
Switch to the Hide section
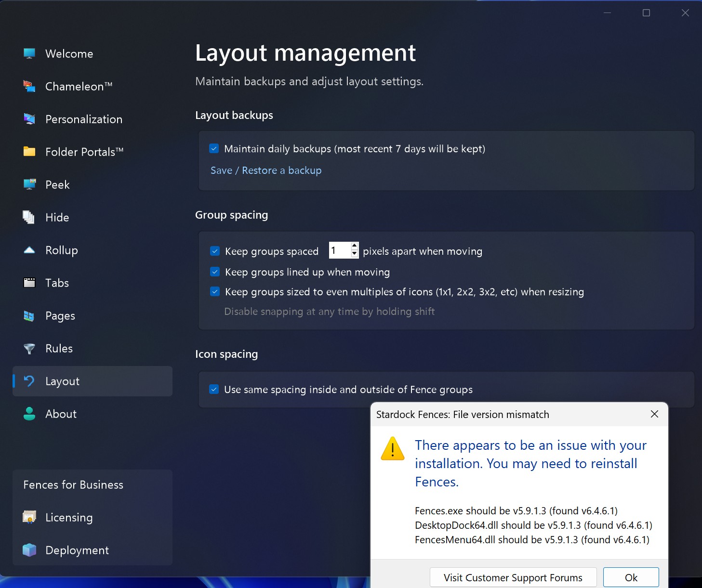[93, 217]
